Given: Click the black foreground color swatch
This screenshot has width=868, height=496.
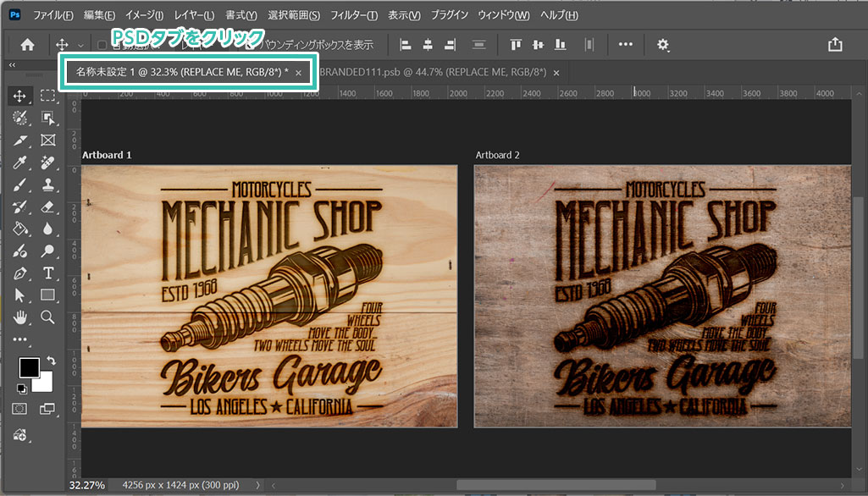Looking at the screenshot, I should pyautogui.click(x=29, y=368).
